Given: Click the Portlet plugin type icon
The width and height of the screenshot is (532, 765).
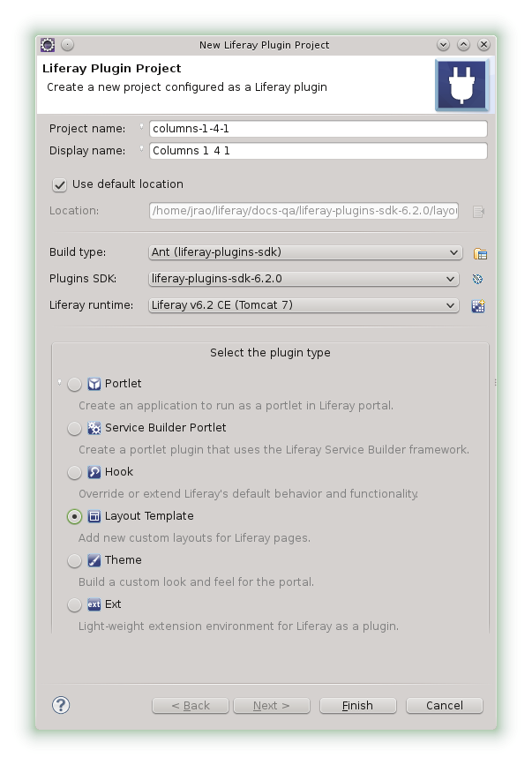Looking at the screenshot, I should [94, 384].
